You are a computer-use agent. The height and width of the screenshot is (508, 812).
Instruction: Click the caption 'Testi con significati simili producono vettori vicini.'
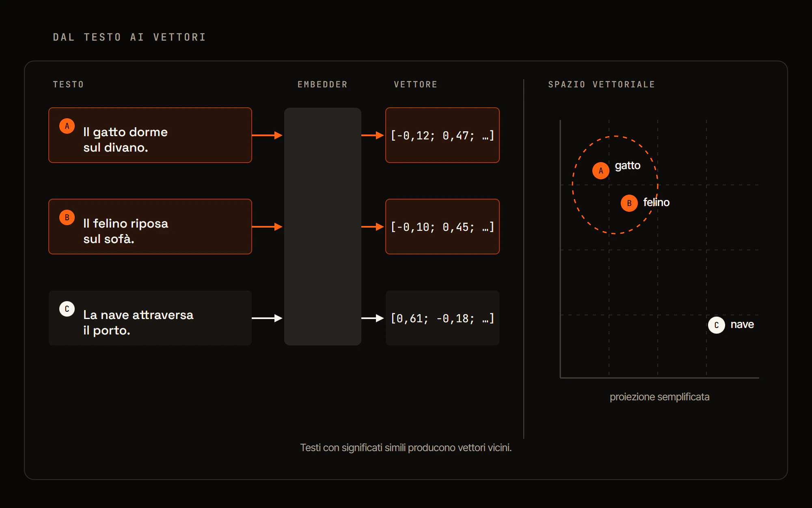[406, 448]
